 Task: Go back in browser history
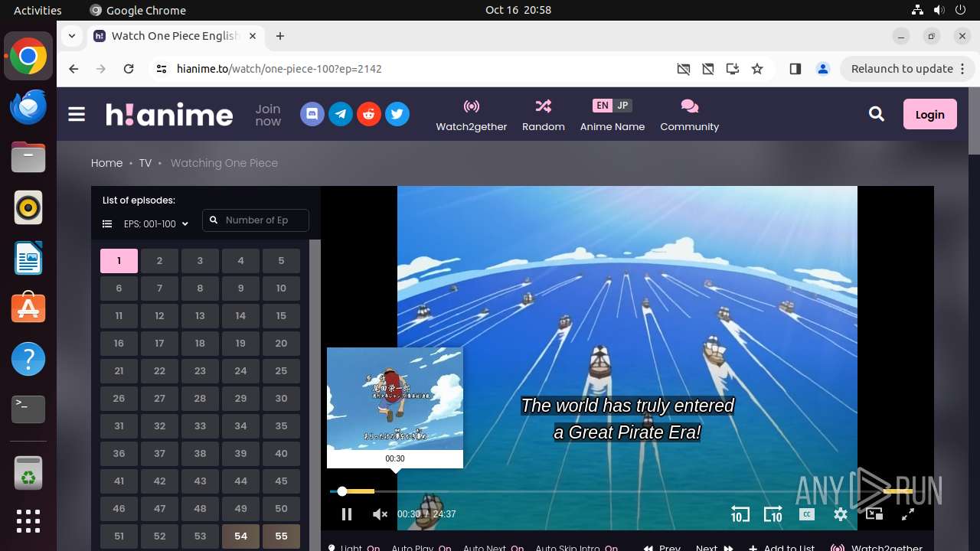[73, 69]
